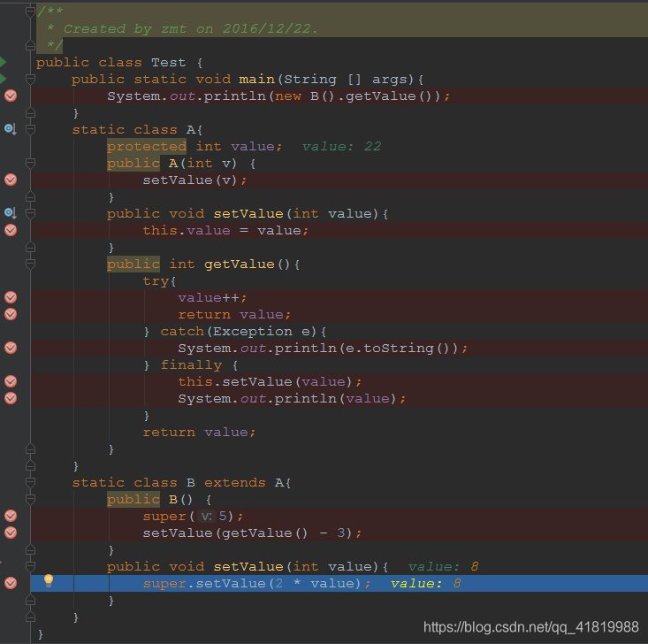Image resolution: width=648 pixels, height=644 pixels.
Task: Click value++ statement text
Action: coord(212,298)
